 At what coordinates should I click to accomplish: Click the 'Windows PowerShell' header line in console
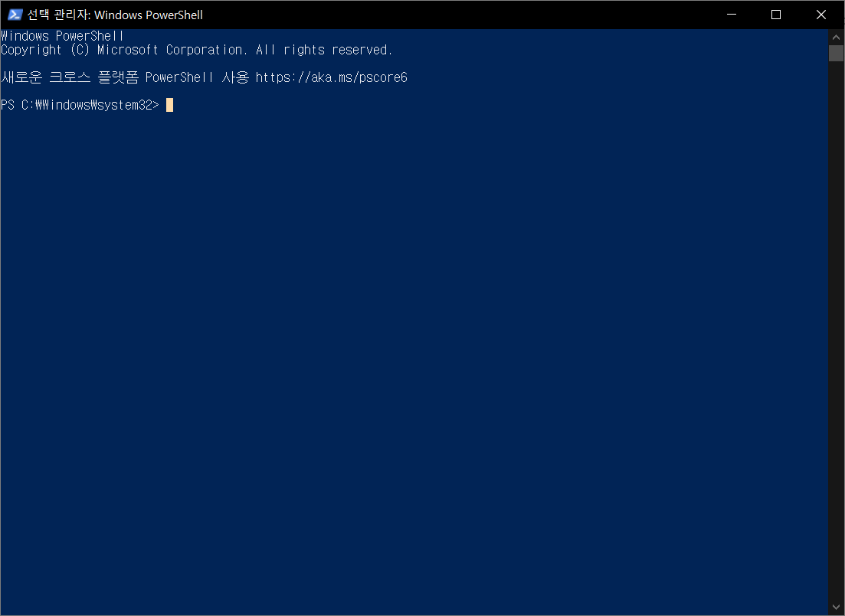(63, 36)
